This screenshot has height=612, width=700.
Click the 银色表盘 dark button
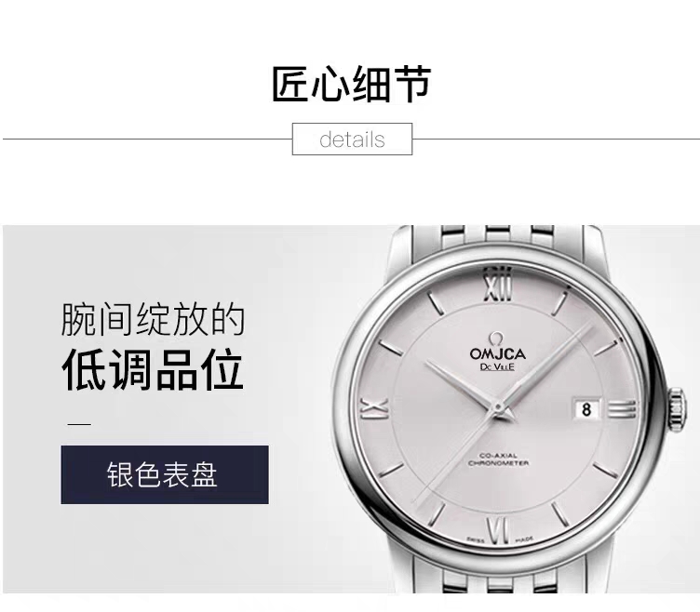[x=165, y=474]
